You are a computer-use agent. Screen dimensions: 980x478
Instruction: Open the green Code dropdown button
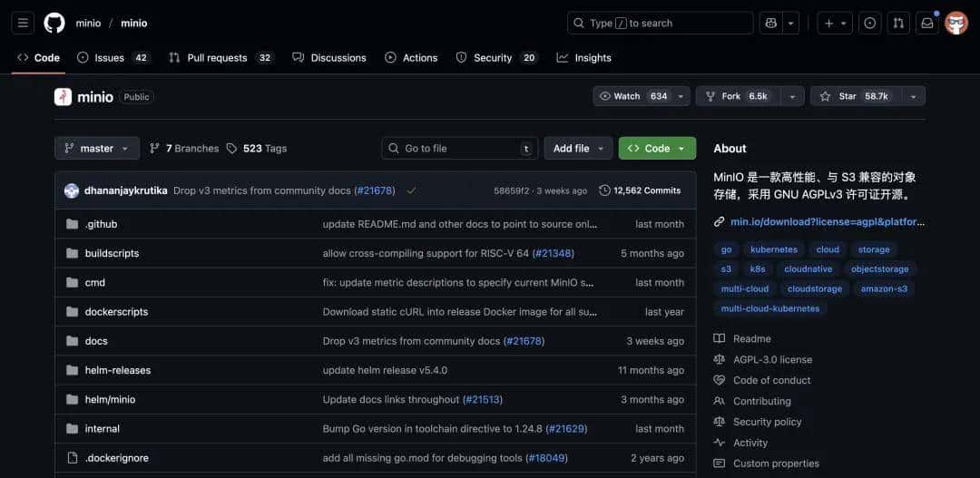click(657, 148)
